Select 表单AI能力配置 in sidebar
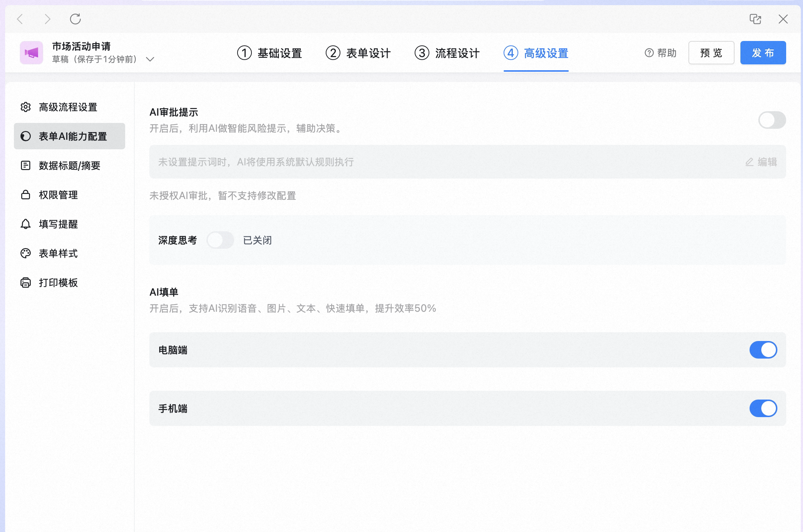This screenshot has width=803, height=532. click(70, 136)
